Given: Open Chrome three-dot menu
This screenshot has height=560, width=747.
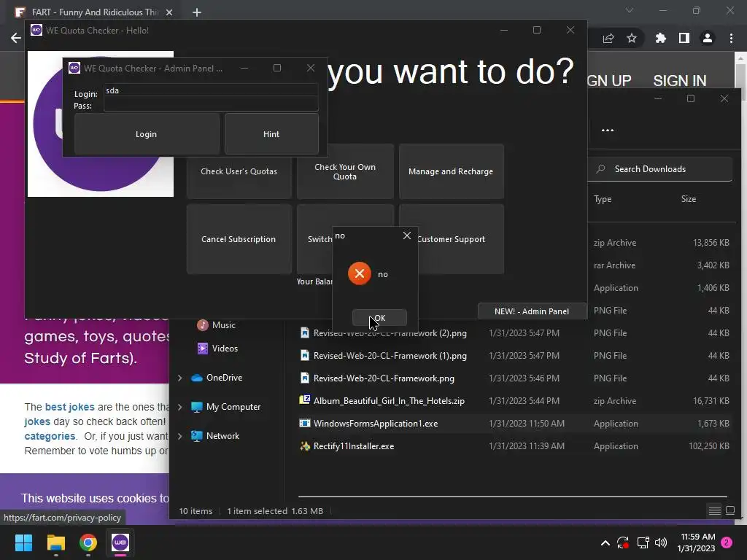Looking at the screenshot, I should coord(731,38).
